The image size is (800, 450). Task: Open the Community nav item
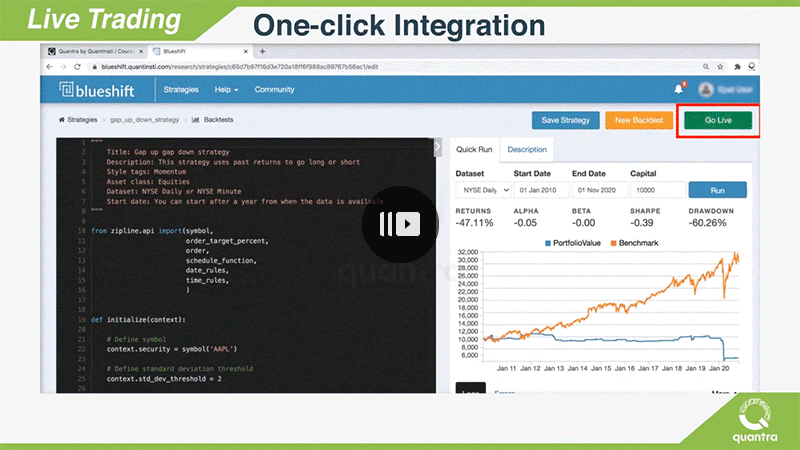click(x=274, y=90)
